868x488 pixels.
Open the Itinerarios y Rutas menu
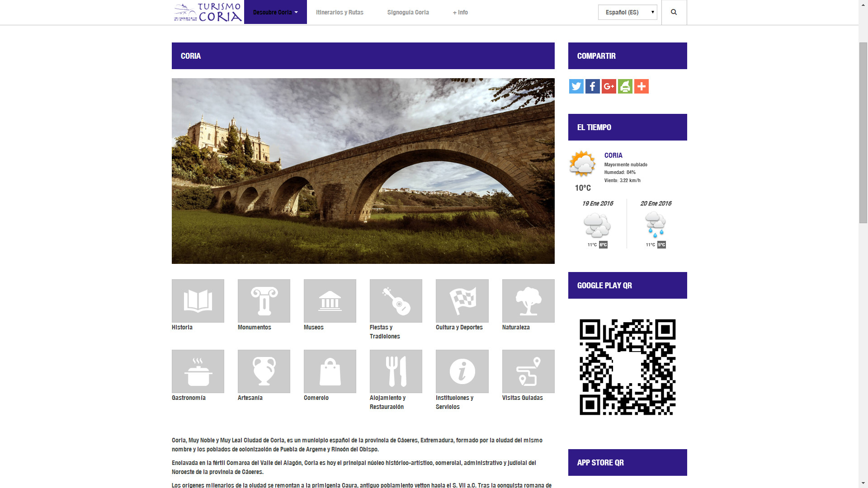(340, 12)
